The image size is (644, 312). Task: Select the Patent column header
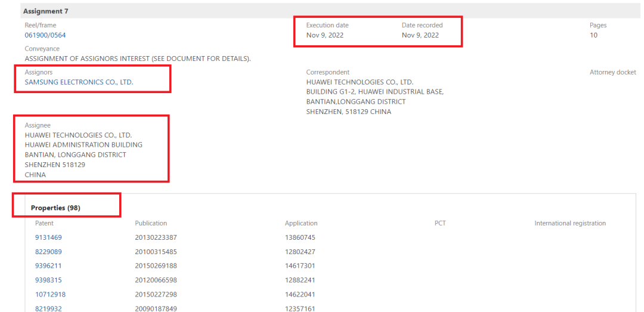coord(44,223)
